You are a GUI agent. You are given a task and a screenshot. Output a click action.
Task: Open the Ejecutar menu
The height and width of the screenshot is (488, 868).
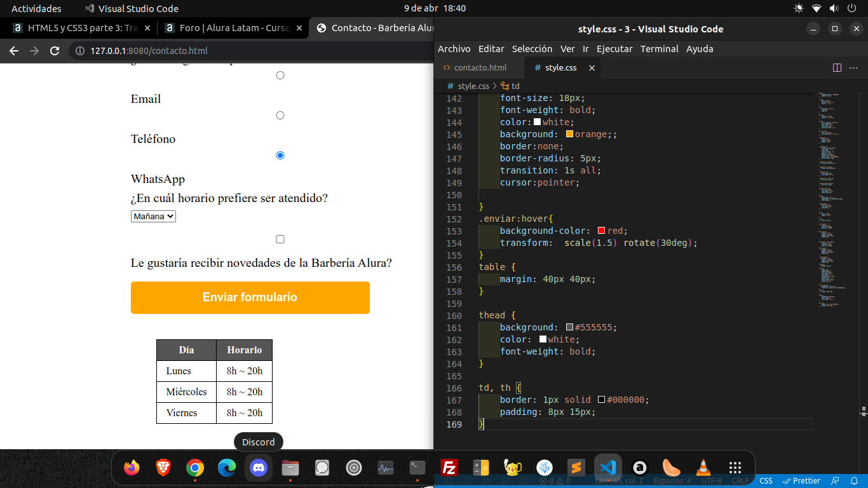pyautogui.click(x=614, y=49)
